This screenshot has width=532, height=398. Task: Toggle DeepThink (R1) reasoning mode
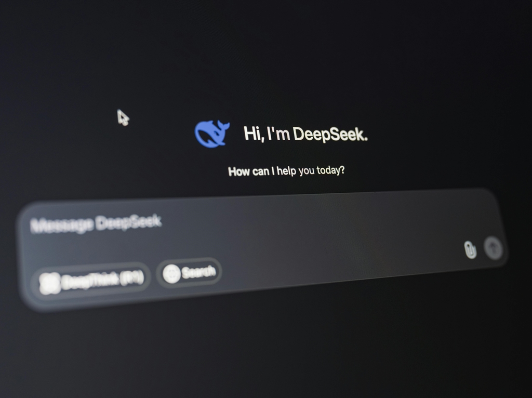(x=91, y=281)
